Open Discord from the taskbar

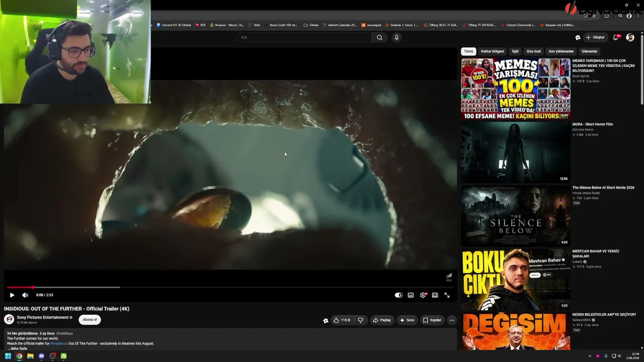point(41,356)
